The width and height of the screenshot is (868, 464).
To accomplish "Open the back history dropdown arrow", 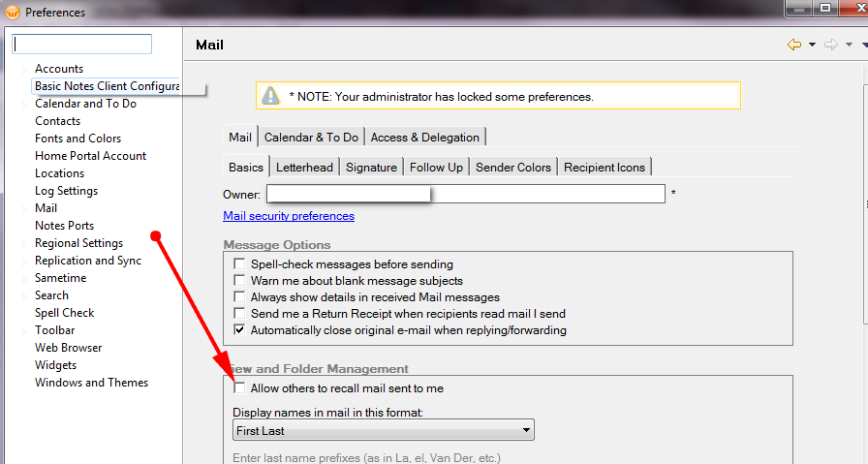I will 812,45.
